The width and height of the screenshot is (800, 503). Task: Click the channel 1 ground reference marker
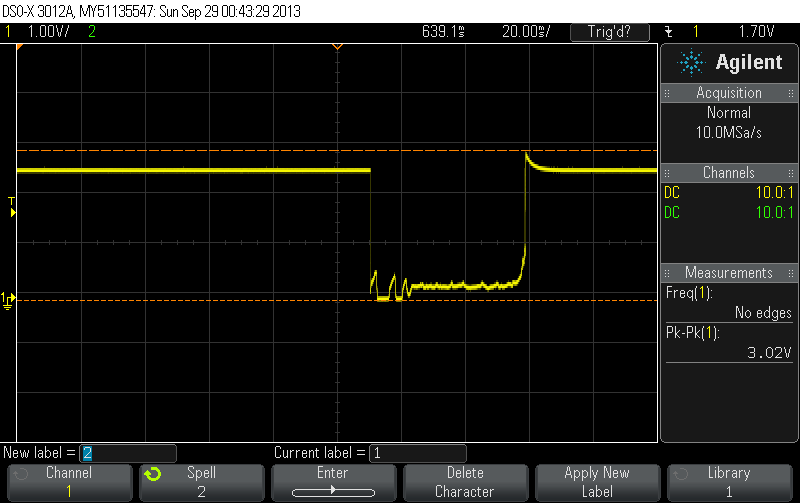8,298
